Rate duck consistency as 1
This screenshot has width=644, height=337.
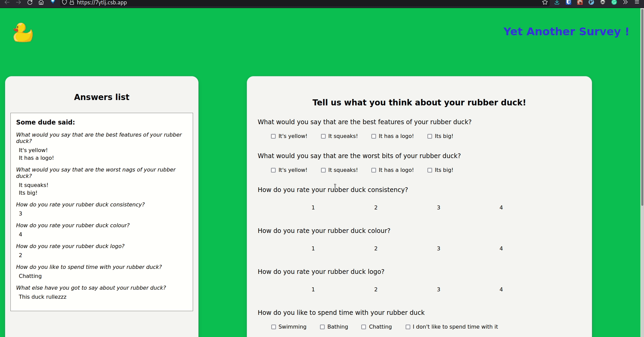click(x=313, y=208)
